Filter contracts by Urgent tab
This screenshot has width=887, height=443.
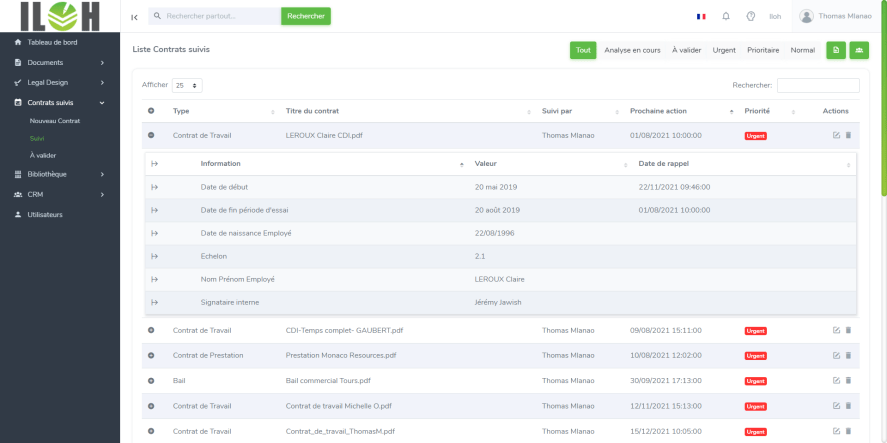tap(724, 50)
